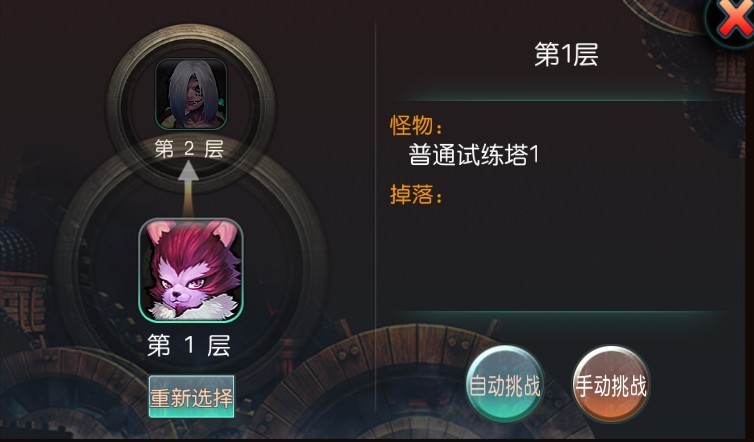Click the 第1层 title in right panel header
The height and width of the screenshot is (442, 754).
click(x=566, y=54)
